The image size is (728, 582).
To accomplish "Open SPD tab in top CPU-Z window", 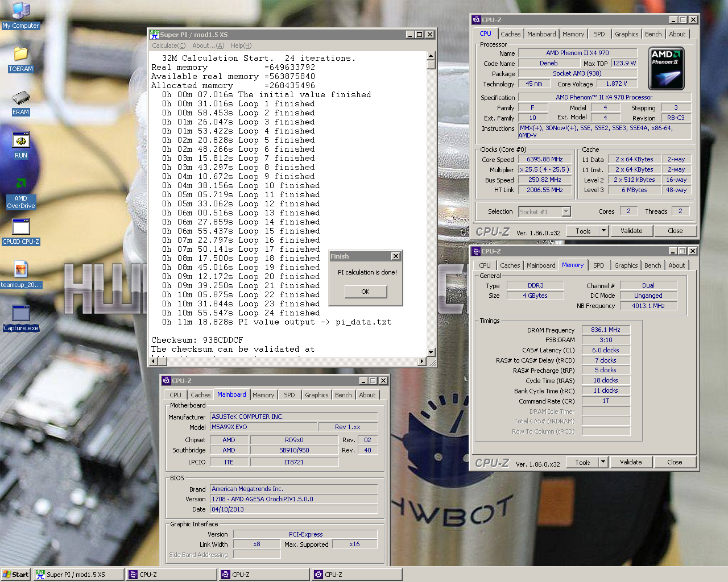I will tap(599, 34).
